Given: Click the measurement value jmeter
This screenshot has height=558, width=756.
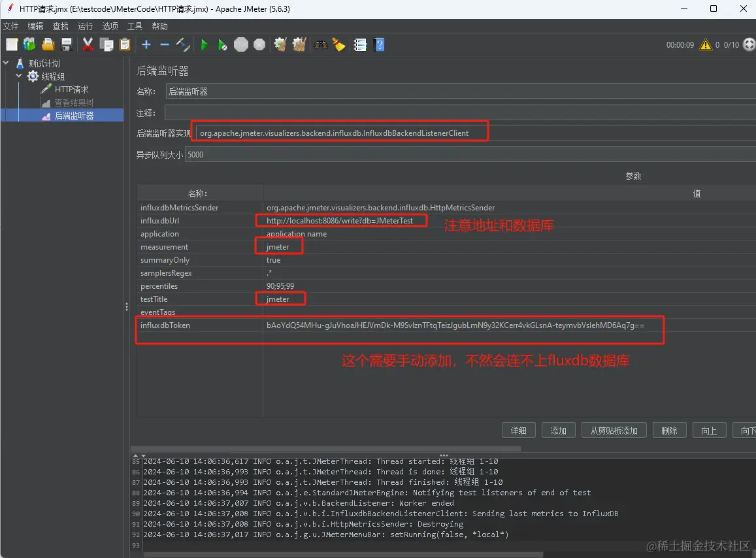Looking at the screenshot, I should (x=509, y=246).
